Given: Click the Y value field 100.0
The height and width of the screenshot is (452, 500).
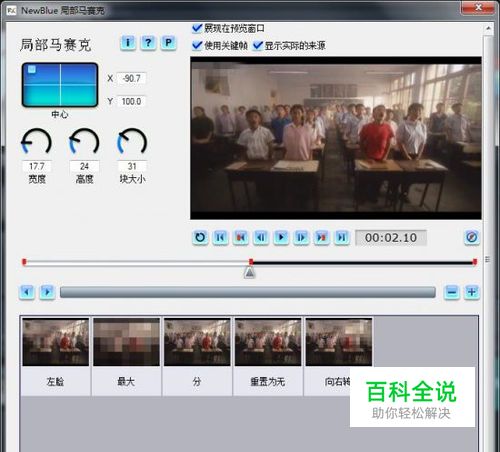Looking at the screenshot, I should [x=131, y=101].
